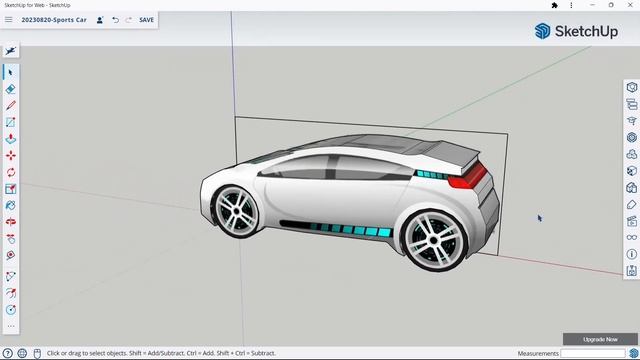Open the Styles cube panel

click(x=631, y=171)
